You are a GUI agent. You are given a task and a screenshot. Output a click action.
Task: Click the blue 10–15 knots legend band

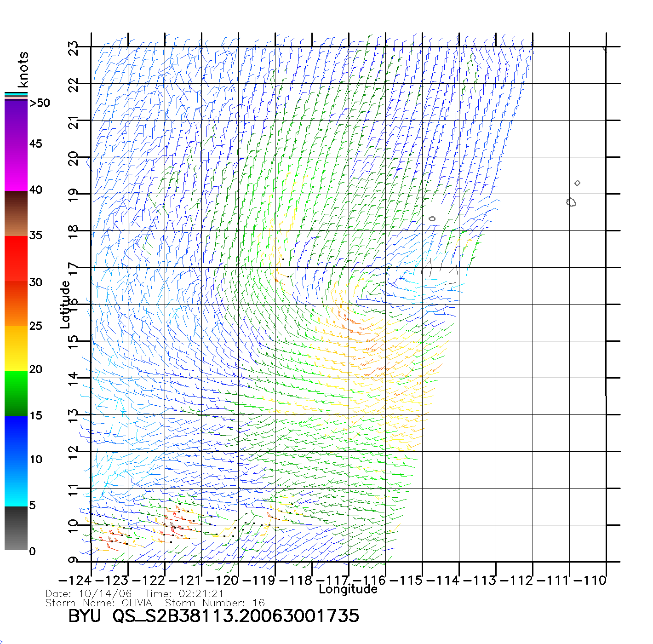(16, 437)
